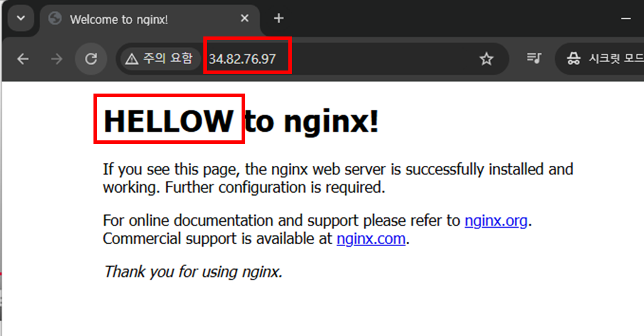Click the '시크릿 모드' incognito indicator
Image resolution: width=644 pixels, height=336 pixels.
point(600,59)
